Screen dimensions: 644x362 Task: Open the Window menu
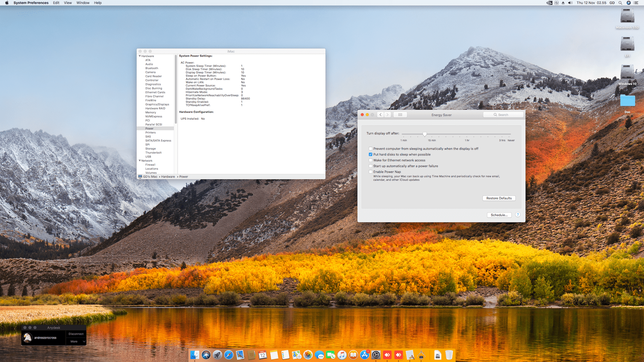[x=83, y=3]
